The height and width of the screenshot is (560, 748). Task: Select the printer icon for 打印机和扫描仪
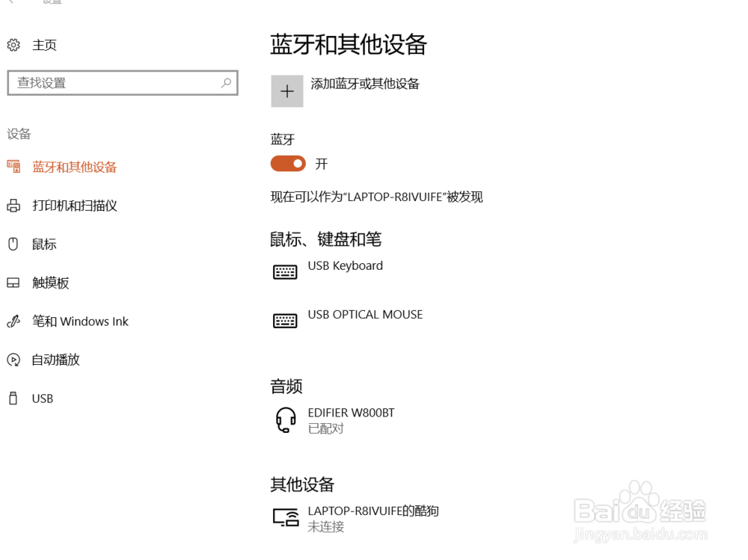pos(13,205)
